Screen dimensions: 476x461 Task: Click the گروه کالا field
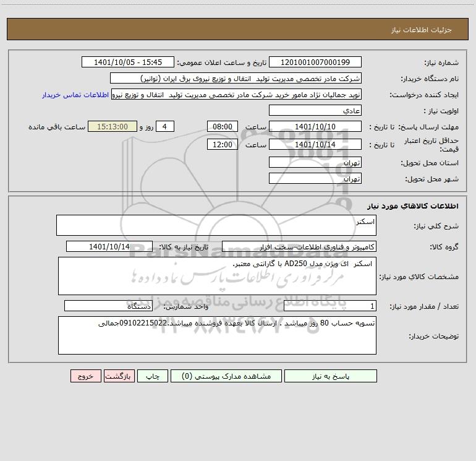(x=299, y=246)
